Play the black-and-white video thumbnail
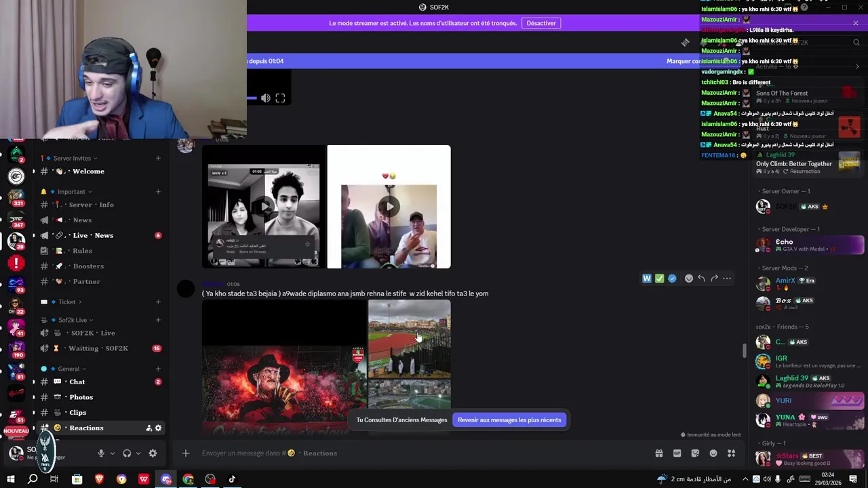The image size is (868, 488). 264,207
